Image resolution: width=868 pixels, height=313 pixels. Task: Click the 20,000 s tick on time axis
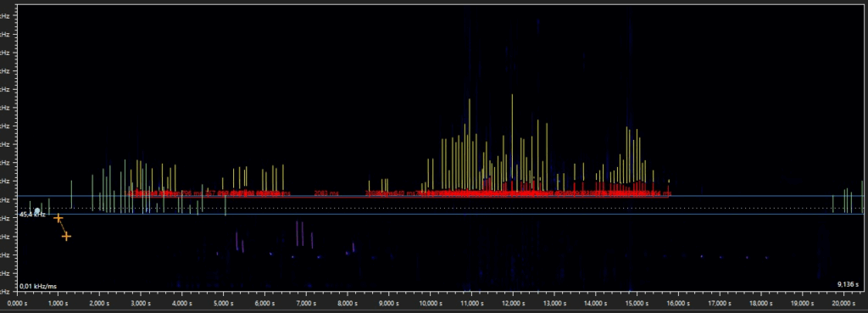(x=843, y=304)
